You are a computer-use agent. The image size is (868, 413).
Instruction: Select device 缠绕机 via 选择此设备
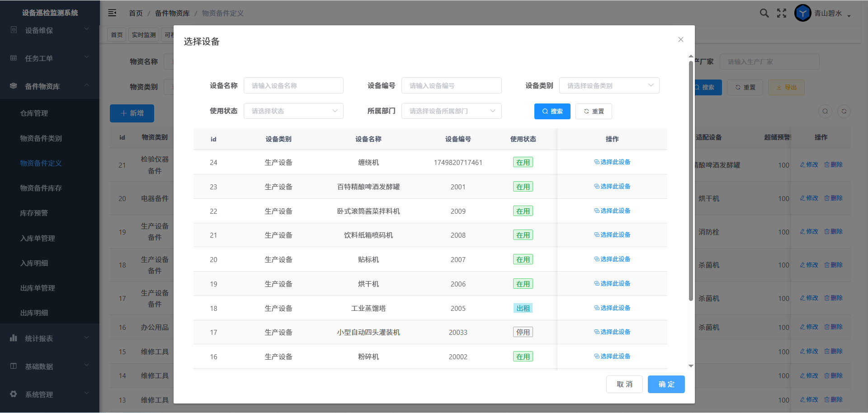point(612,162)
